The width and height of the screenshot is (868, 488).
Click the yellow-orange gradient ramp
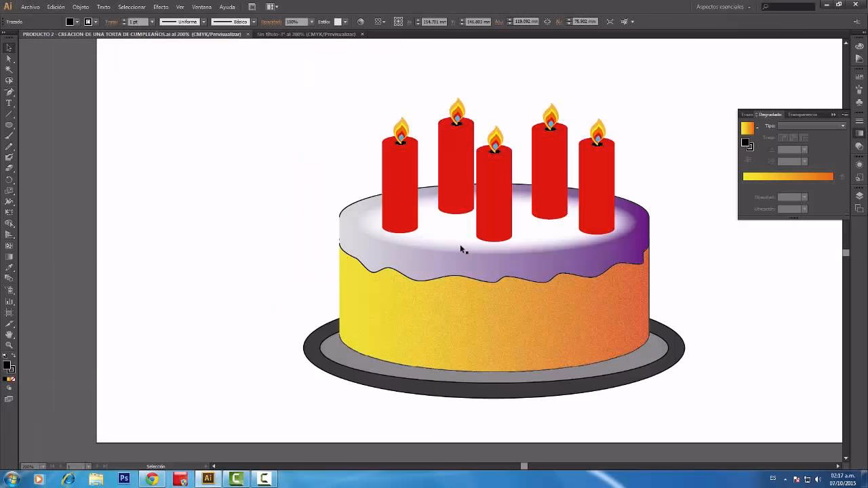click(x=787, y=176)
